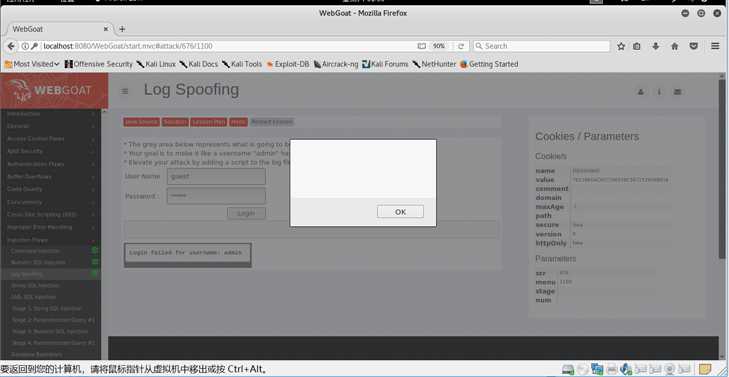The height and width of the screenshot is (377, 729).
Task: Toggle reader view icon in address bar
Action: coord(422,46)
